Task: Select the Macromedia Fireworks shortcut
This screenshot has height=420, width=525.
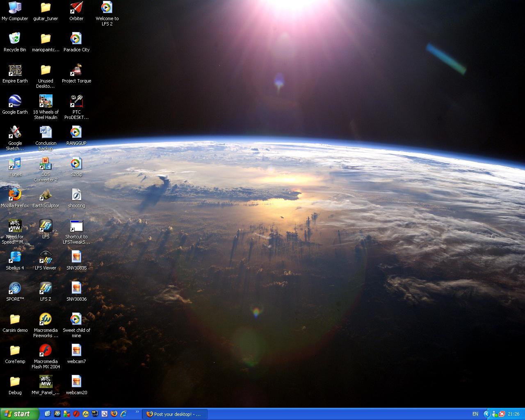Action: pos(46,325)
